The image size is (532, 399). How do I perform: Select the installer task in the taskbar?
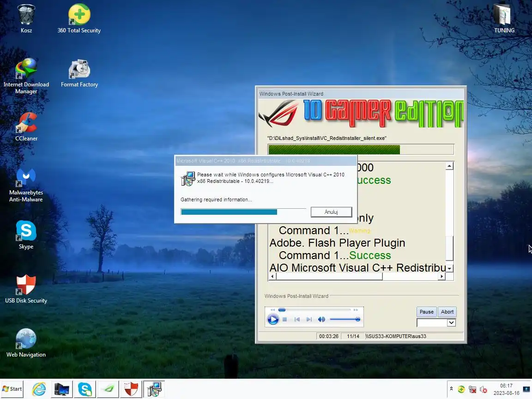click(x=154, y=389)
